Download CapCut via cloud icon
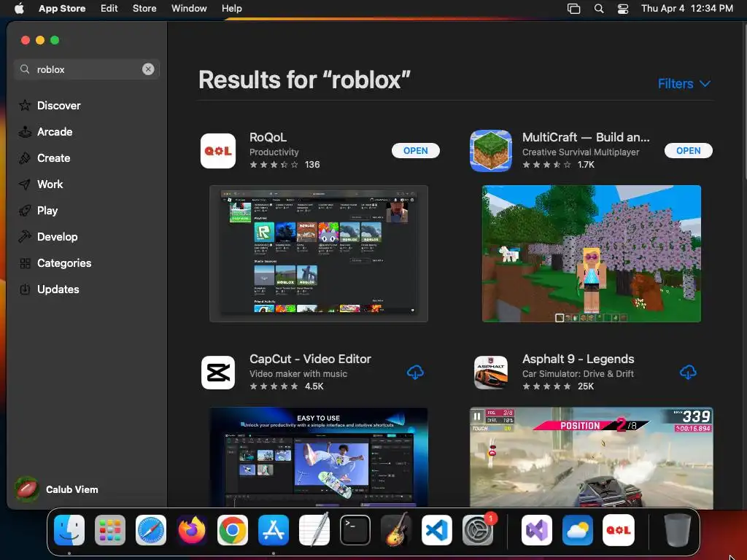The image size is (747, 560). point(415,373)
